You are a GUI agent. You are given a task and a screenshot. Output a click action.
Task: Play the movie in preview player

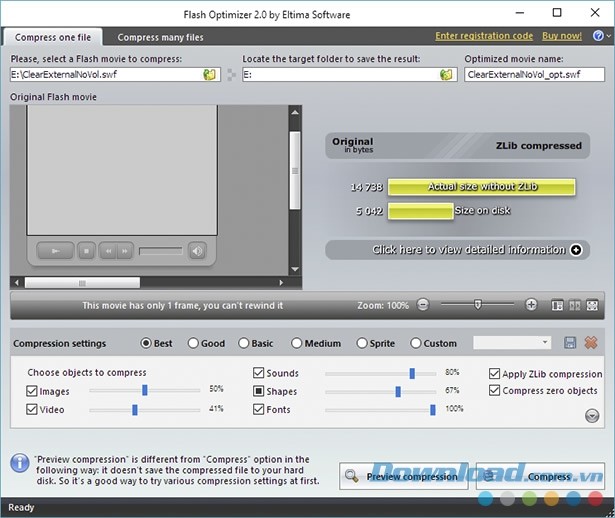[56, 251]
